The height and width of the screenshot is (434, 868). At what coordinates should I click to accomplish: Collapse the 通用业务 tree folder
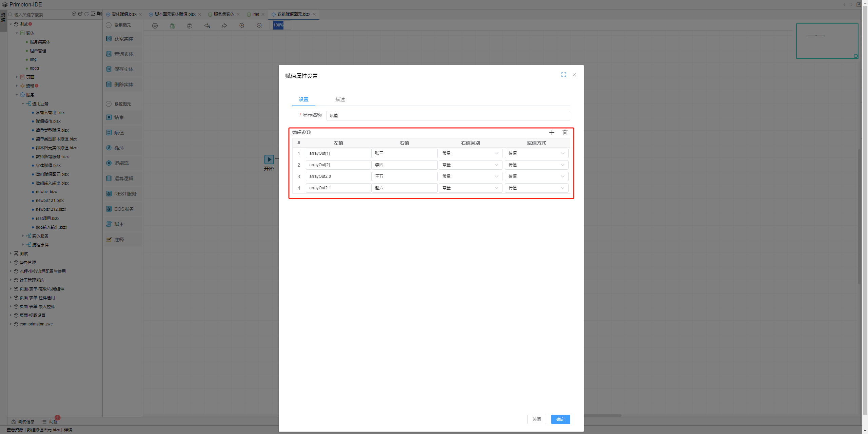point(23,103)
